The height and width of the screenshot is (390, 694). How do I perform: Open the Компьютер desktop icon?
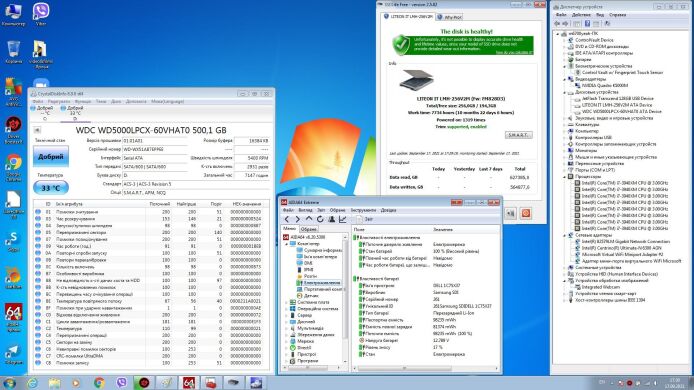13,14
